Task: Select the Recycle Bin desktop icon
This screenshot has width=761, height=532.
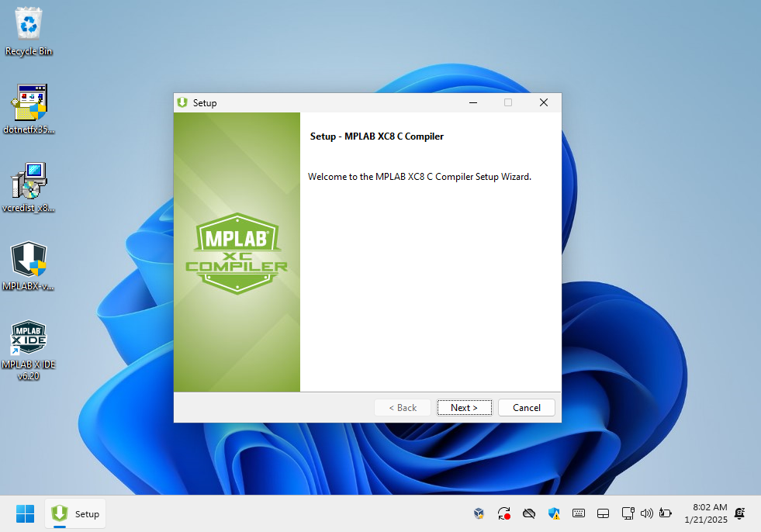Action: [29, 32]
